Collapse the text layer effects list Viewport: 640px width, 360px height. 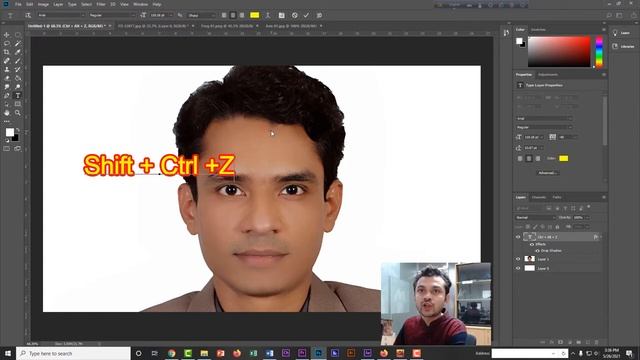(x=600, y=237)
